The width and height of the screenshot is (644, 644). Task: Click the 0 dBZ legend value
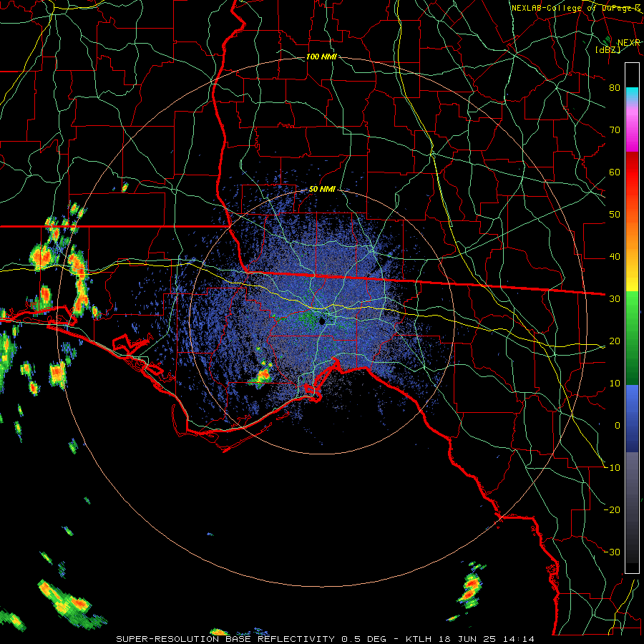[x=618, y=426]
